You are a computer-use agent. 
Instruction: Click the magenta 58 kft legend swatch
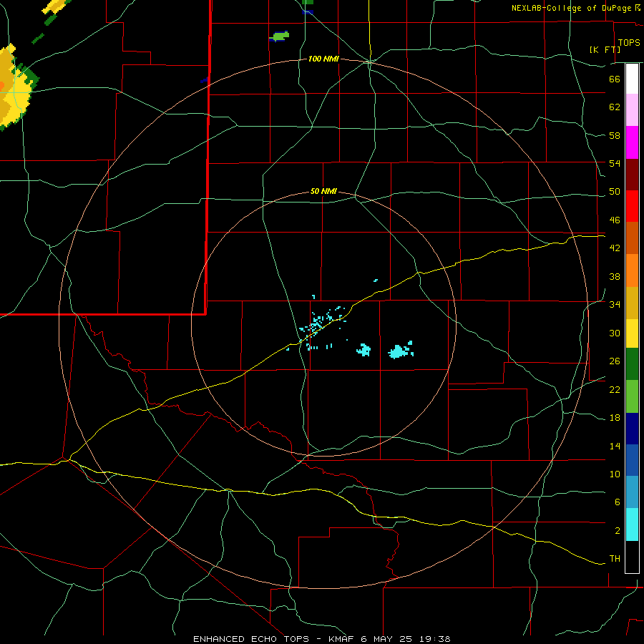tap(632, 142)
